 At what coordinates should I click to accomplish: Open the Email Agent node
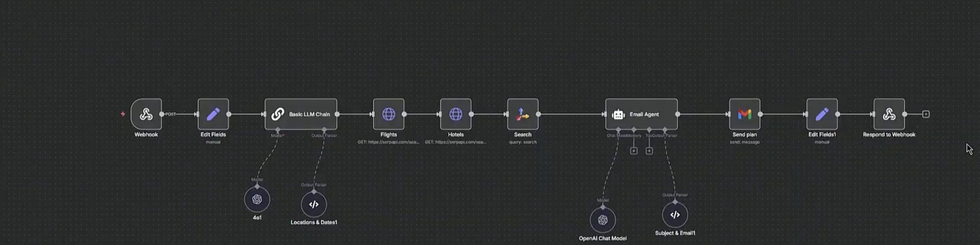click(642, 114)
